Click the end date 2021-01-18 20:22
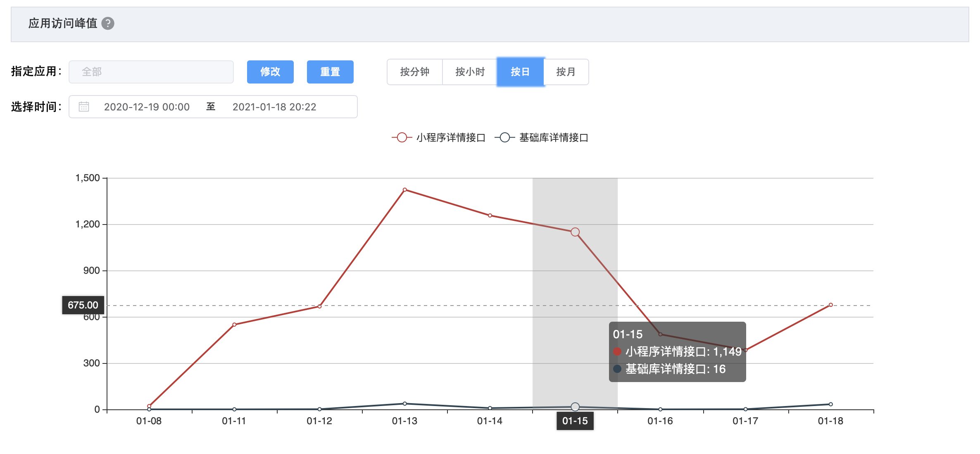Image resolution: width=980 pixels, height=454 pixels. (274, 107)
